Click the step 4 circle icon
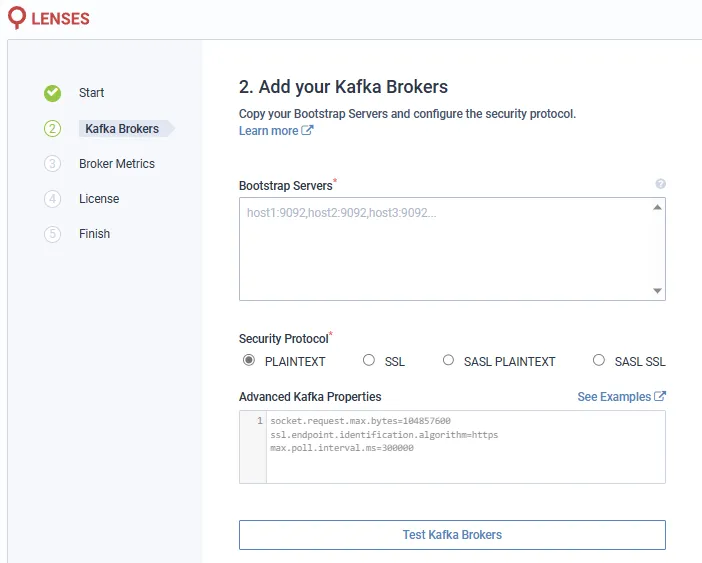Screen dimensions: 702x563 [x=52, y=198]
